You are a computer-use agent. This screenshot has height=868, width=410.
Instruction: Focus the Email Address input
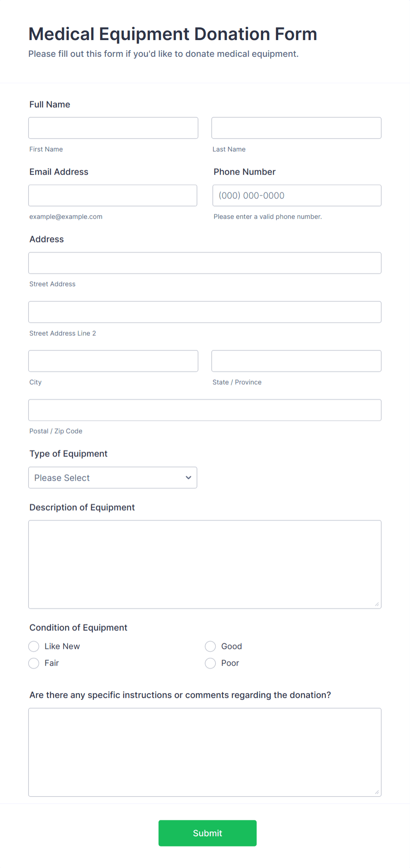[112, 195]
